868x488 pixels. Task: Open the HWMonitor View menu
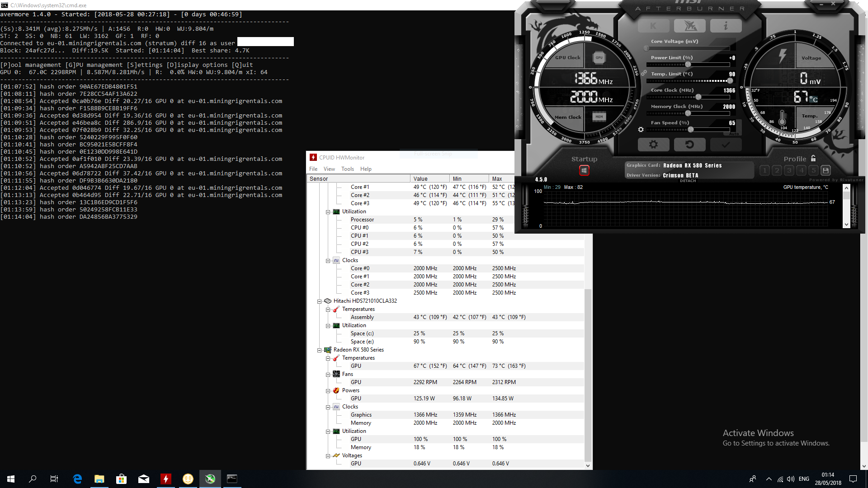329,169
